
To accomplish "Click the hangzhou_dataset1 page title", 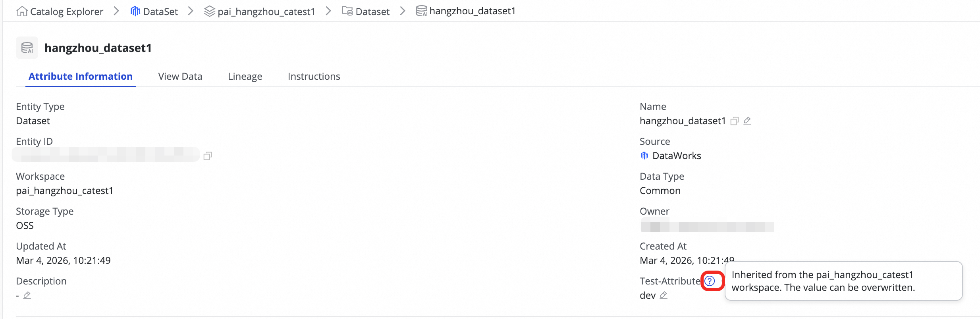I will [98, 48].
